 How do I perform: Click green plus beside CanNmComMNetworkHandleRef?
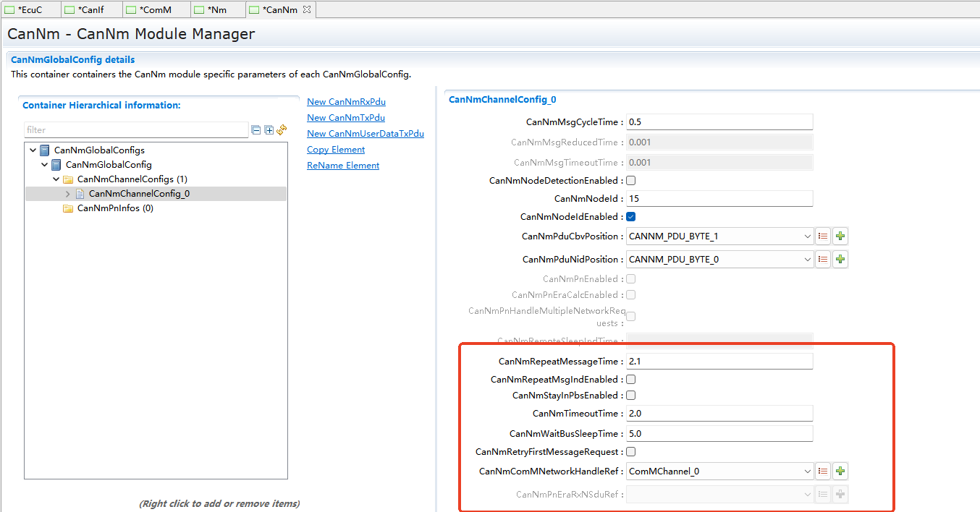(840, 472)
